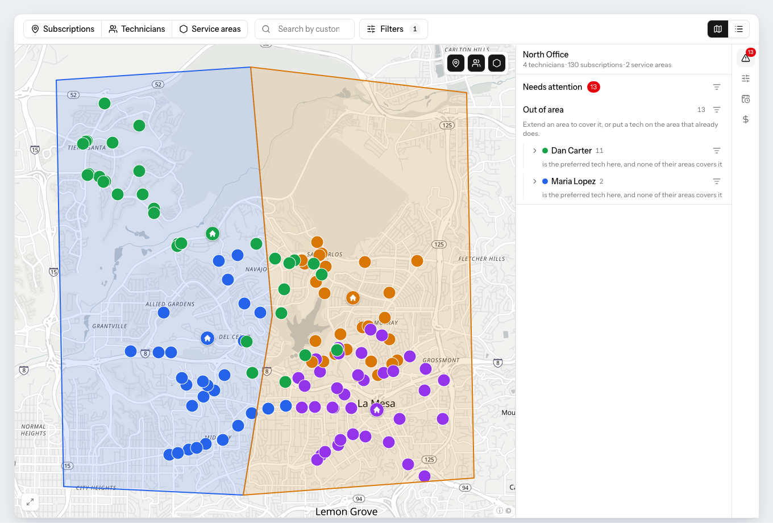The height and width of the screenshot is (532, 773).
Task: Expand Maria Lopez out-of-area list
Action: [535, 181]
